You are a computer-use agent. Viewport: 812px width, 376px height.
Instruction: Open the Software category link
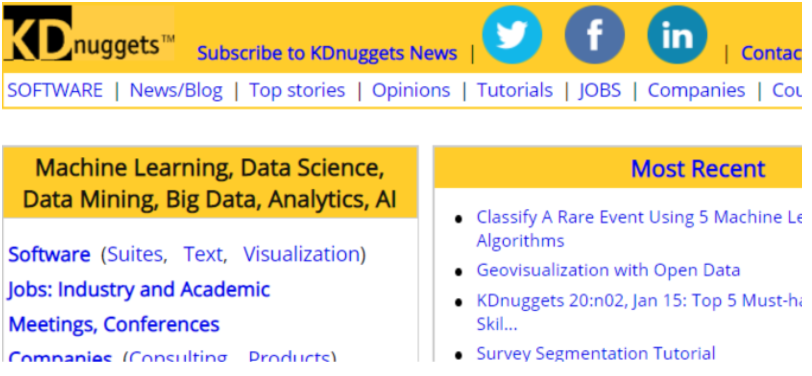[x=49, y=254]
